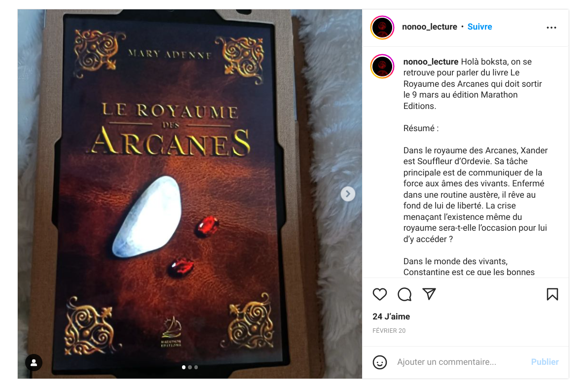
Task: Select third carousel dot indicator
Action: click(196, 367)
